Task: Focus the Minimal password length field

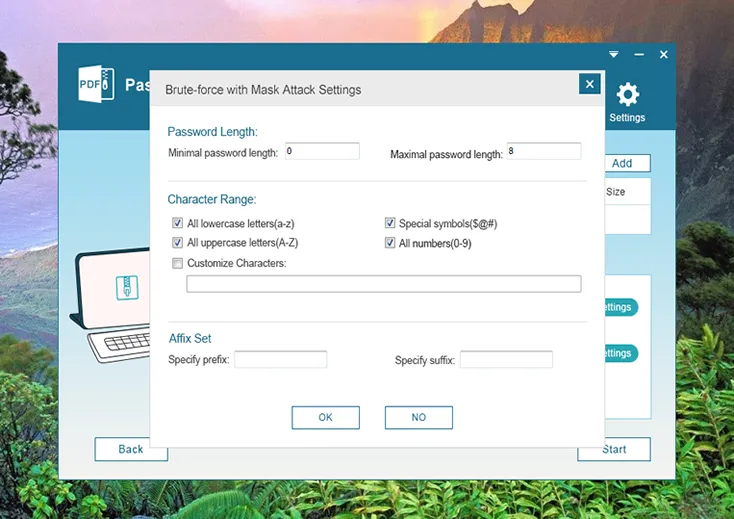Action: 322,151
